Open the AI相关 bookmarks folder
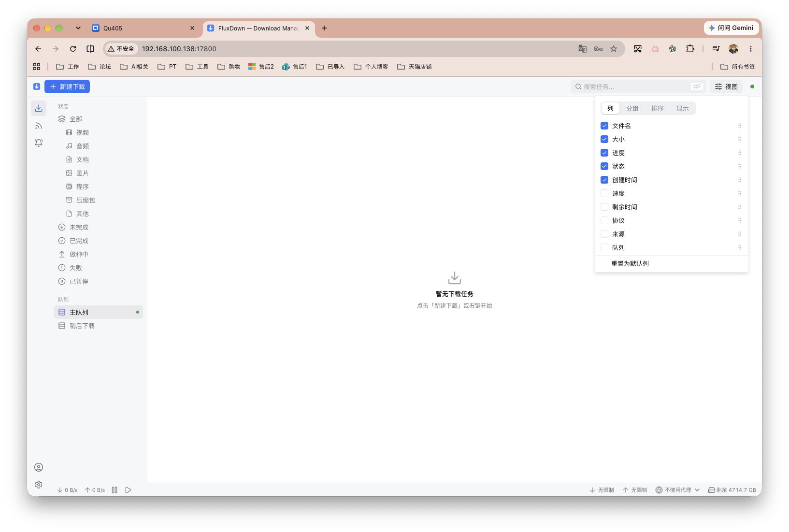 point(134,67)
